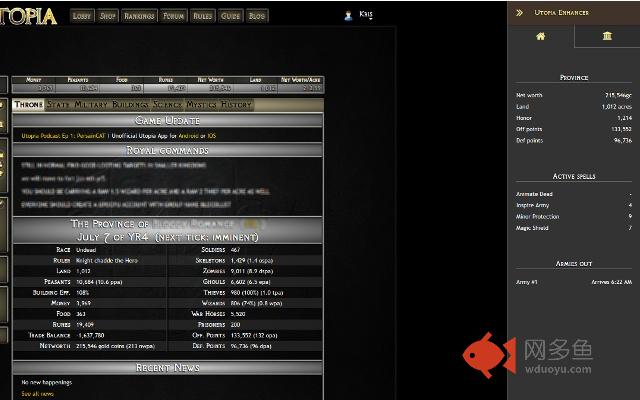Image resolution: width=640 pixels, height=400 pixels.
Task: Open the Utopia Podcast Ep 1 link
Action: pyautogui.click(x=63, y=136)
